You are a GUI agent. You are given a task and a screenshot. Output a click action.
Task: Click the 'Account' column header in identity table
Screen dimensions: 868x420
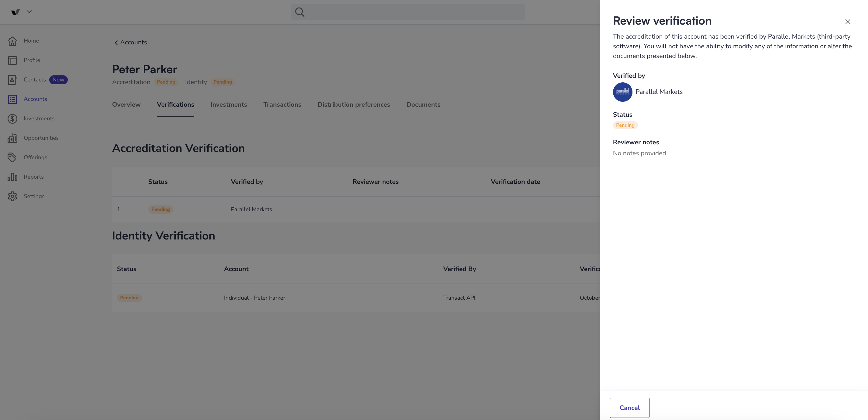[236, 269]
